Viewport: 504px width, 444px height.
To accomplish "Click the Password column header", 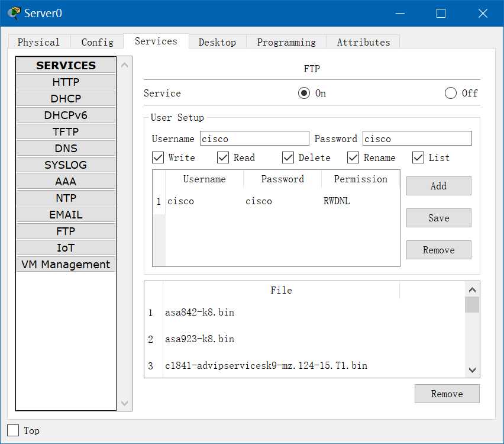I will coord(283,179).
